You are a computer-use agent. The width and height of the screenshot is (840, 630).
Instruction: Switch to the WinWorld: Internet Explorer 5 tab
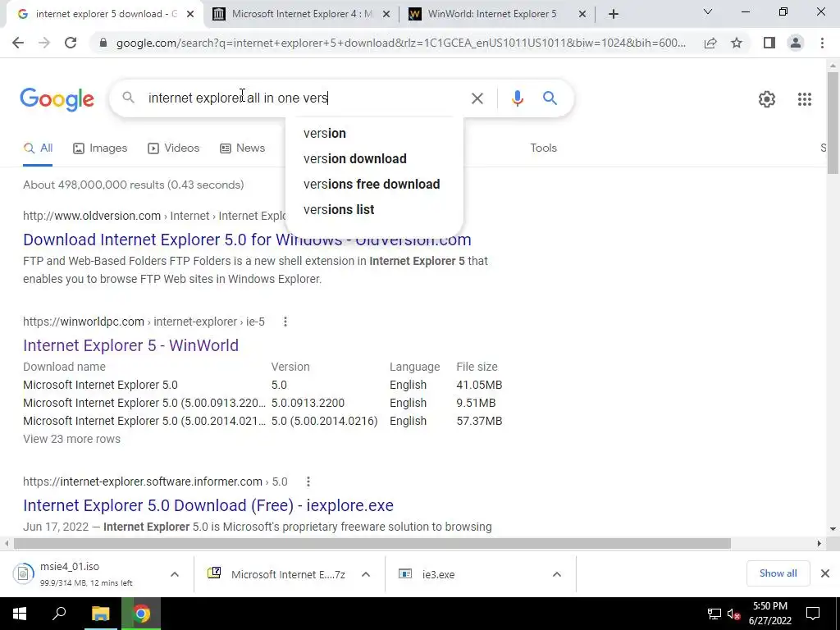[491, 14]
